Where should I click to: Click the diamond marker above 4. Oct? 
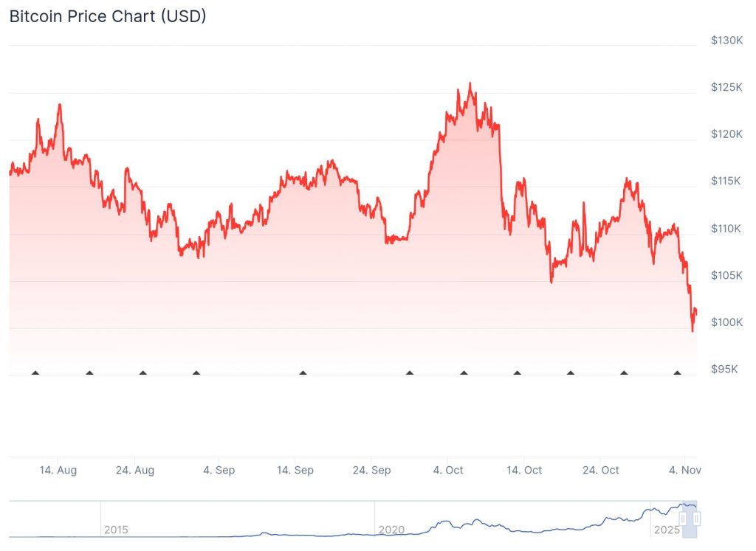(x=464, y=373)
